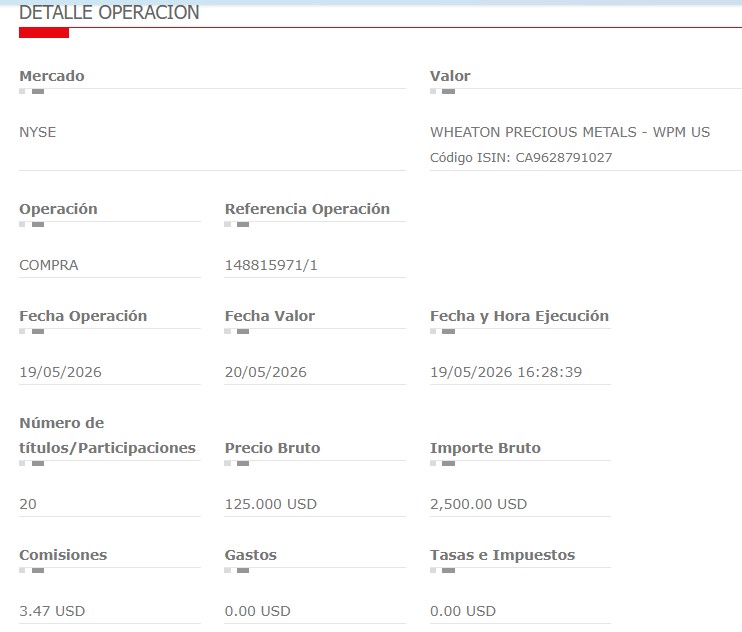Select the operation type 'COMPRA'
Image resolution: width=742 pixels, height=632 pixels.
point(49,265)
